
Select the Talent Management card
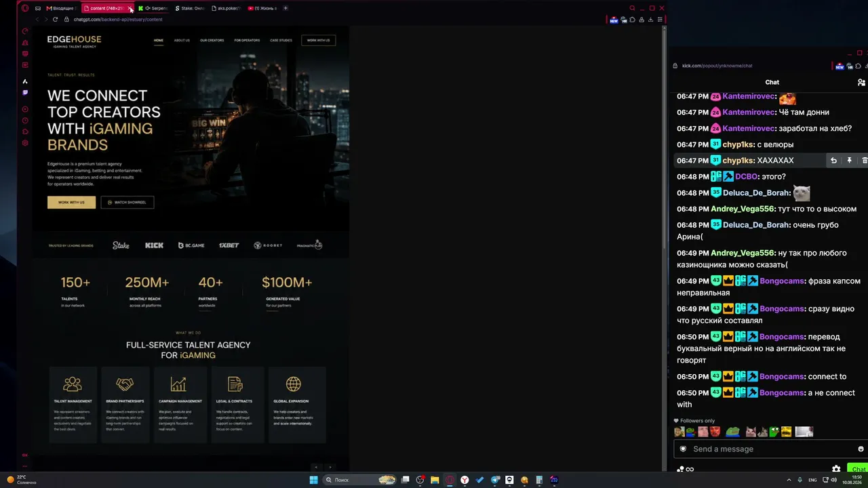click(x=73, y=405)
